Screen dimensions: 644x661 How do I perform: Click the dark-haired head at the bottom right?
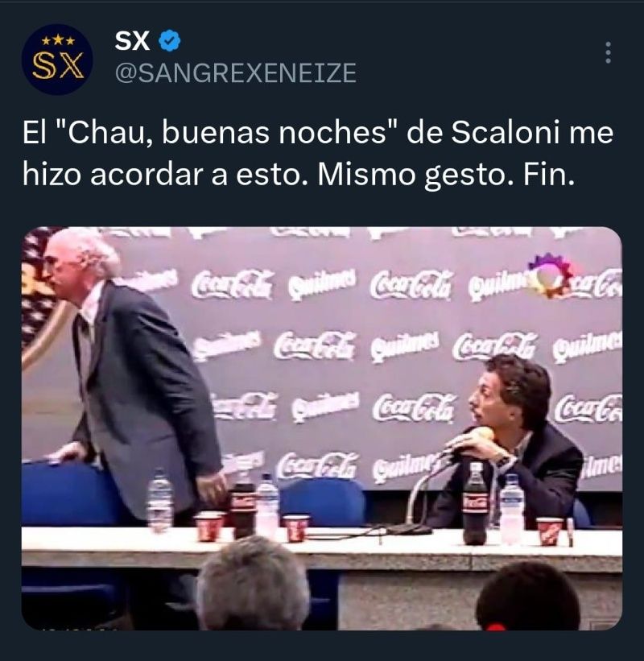530,597
